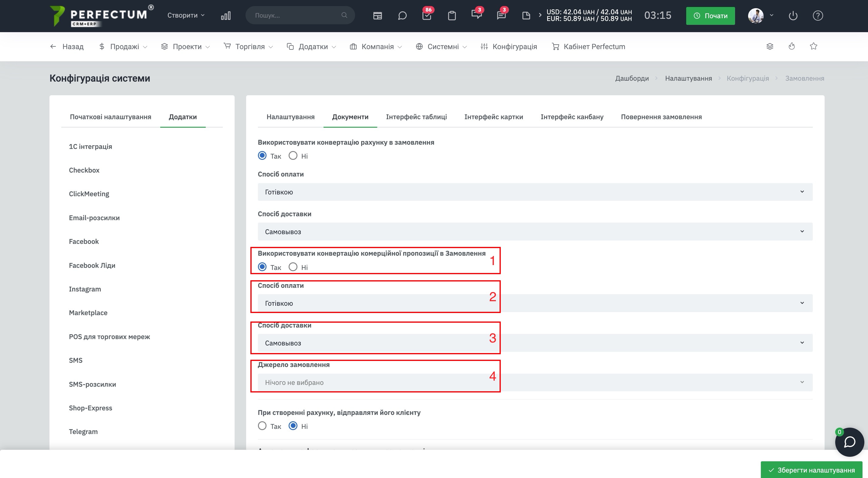
Task: Open 1С інтеграція in sidebar
Action: (90, 146)
